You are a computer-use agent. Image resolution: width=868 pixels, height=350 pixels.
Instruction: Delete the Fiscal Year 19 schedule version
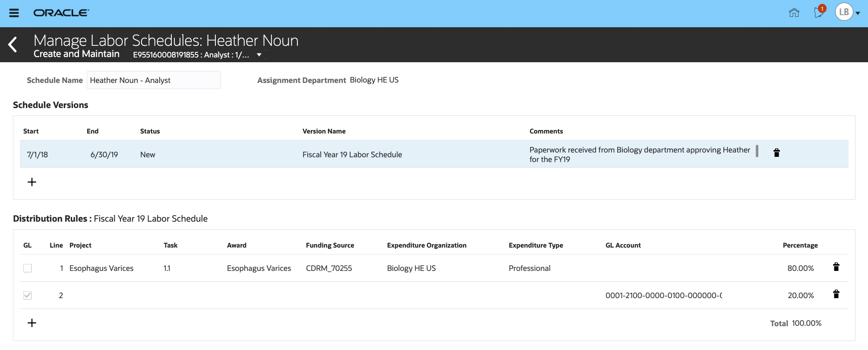point(776,153)
